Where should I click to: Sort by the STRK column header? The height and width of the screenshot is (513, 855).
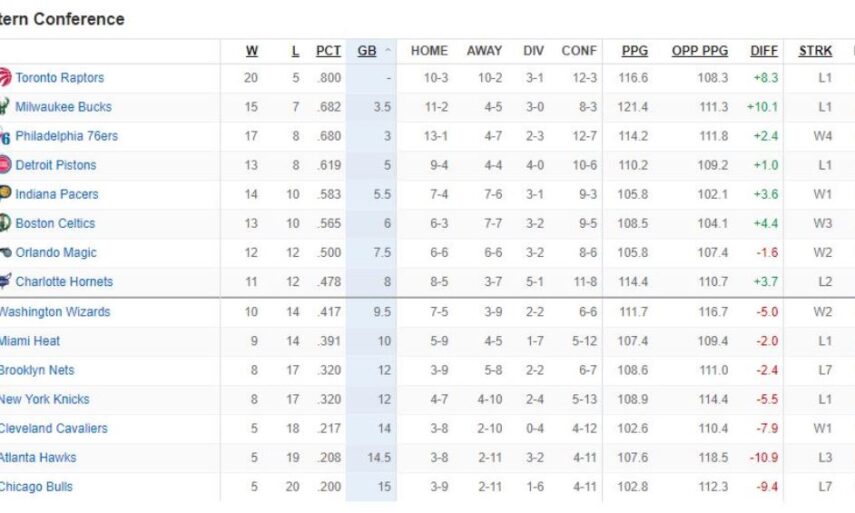[815, 51]
